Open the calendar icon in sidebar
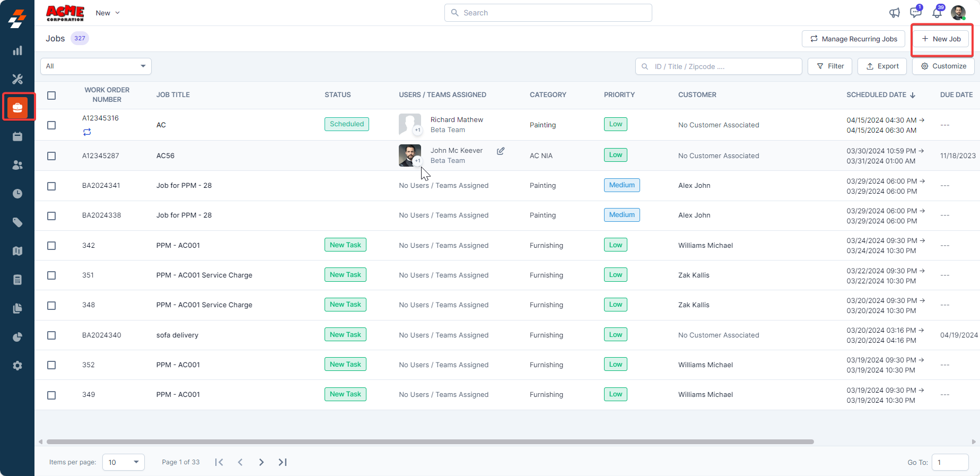The width and height of the screenshot is (980, 476). [x=17, y=136]
